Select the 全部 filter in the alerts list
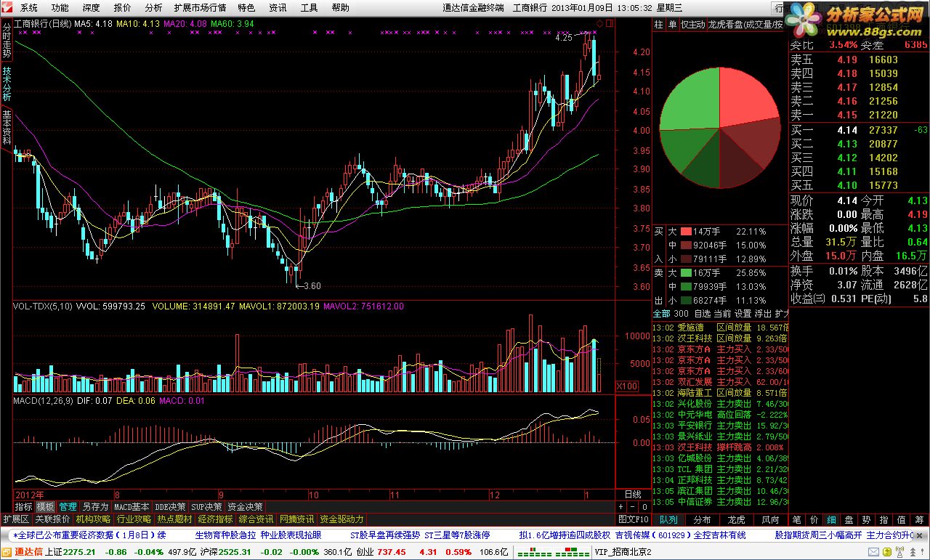 (x=661, y=314)
